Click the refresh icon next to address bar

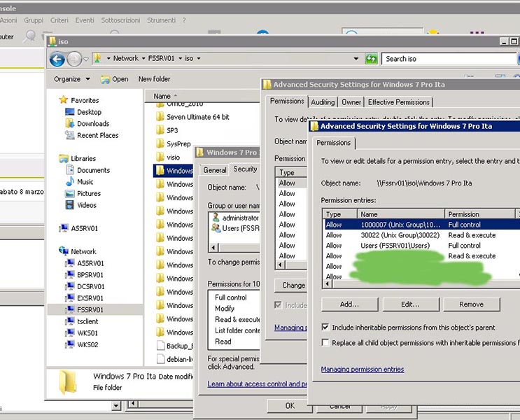(x=371, y=59)
